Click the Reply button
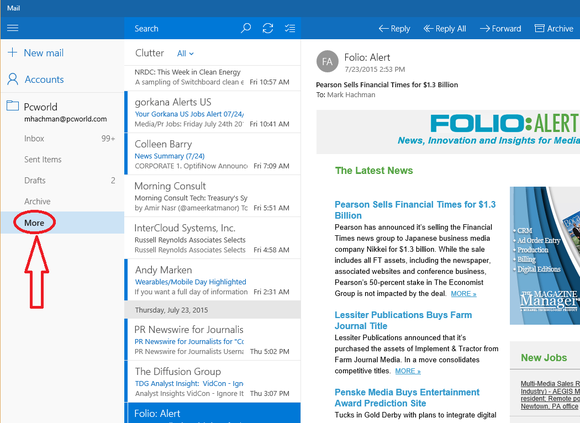Viewport: 580px width, 423px height. [x=394, y=28]
